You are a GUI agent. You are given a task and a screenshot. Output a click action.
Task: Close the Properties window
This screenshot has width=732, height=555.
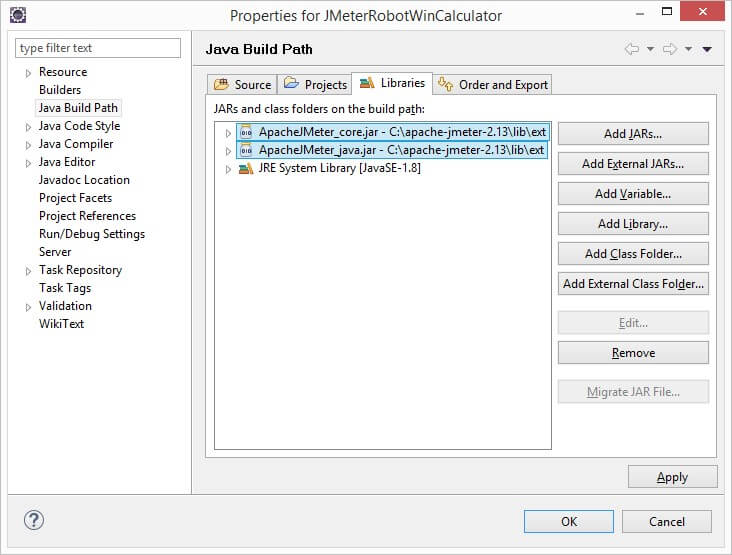[703, 11]
